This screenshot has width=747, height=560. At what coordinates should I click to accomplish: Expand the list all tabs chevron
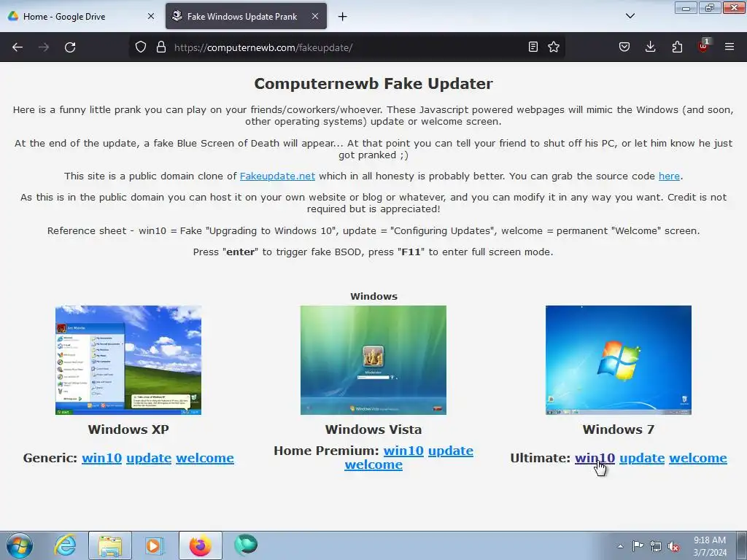[x=630, y=16]
